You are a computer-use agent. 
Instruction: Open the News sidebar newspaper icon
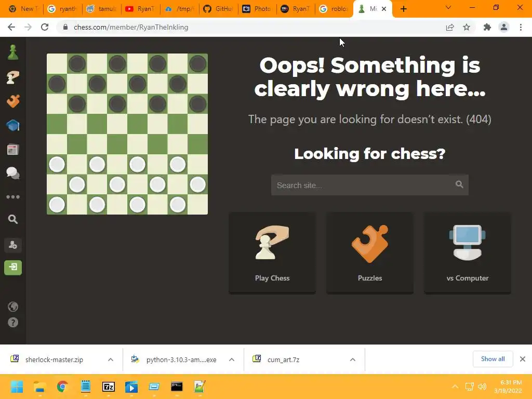pos(13,149)
